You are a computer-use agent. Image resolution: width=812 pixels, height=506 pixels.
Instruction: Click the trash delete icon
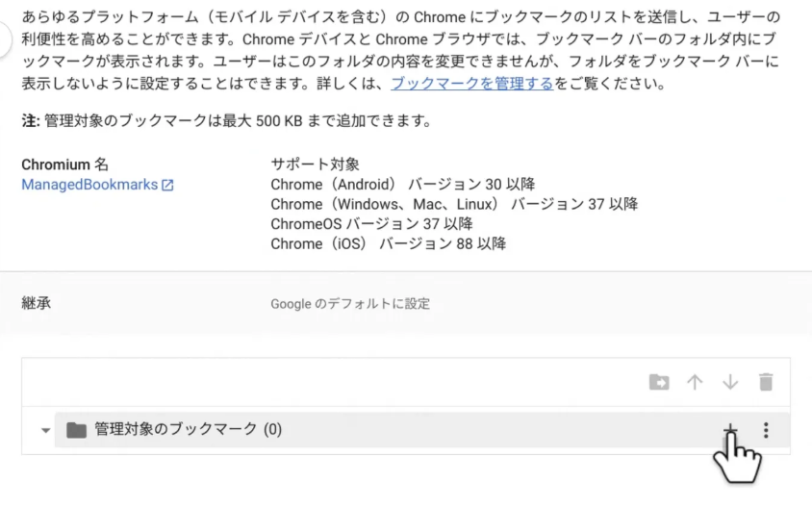pos(766,383)
